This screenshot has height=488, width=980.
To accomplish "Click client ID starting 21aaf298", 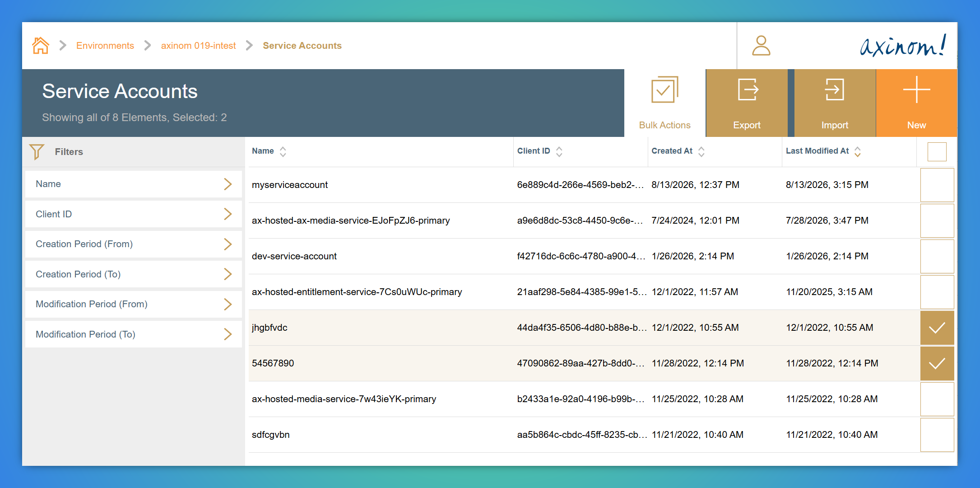I will (x=582, y=292).
